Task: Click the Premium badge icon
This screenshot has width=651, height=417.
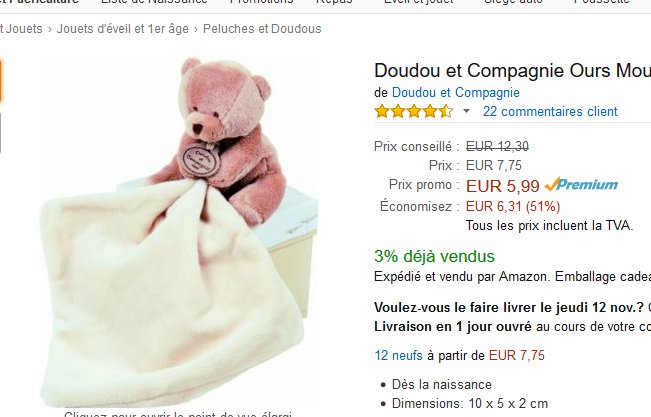Action: click(x=581, y=184)
